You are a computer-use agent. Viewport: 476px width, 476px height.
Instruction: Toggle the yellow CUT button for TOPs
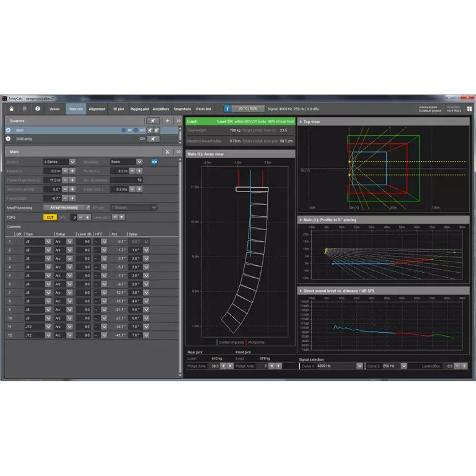[x=50, y=218]
